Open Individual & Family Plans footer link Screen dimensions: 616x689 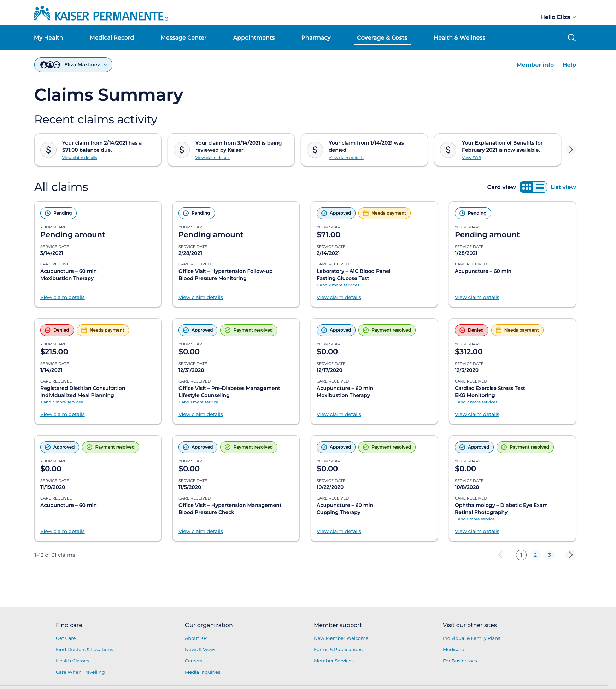[471, 638]
